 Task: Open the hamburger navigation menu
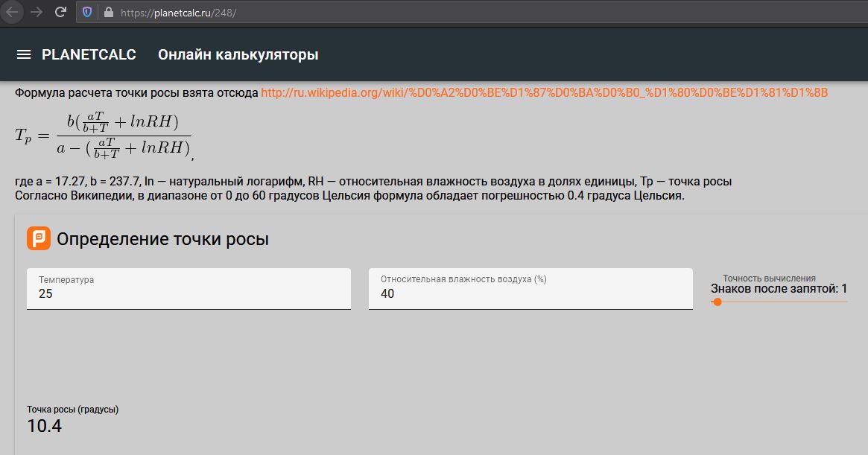point(24,54)
